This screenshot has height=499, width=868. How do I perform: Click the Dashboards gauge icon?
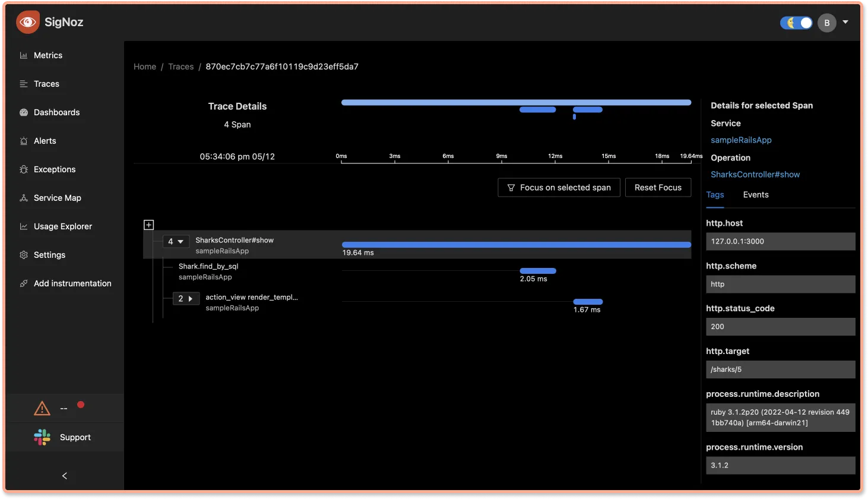click(24, 112)
